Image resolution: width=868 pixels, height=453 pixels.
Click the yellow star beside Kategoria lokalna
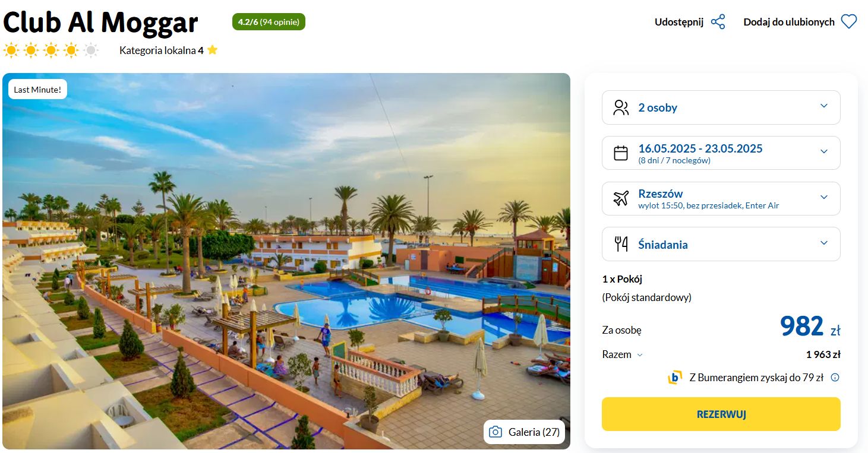click(212, 50)
